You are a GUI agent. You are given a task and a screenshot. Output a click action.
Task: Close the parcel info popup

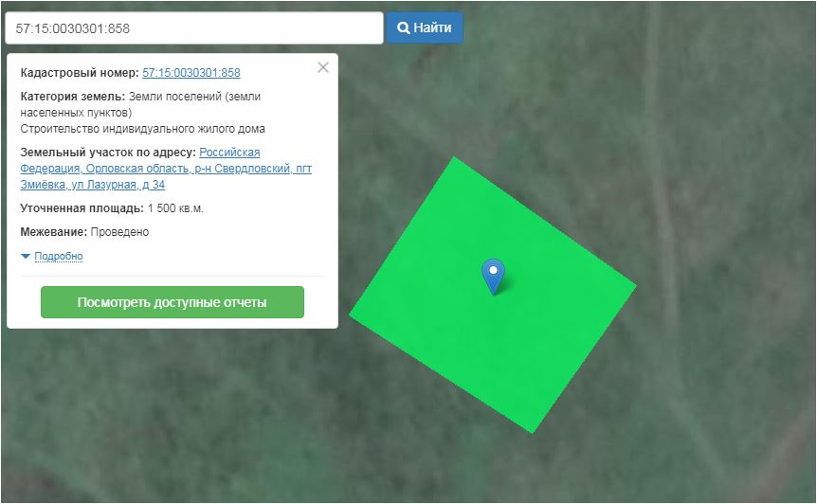(x=323, y=67)
